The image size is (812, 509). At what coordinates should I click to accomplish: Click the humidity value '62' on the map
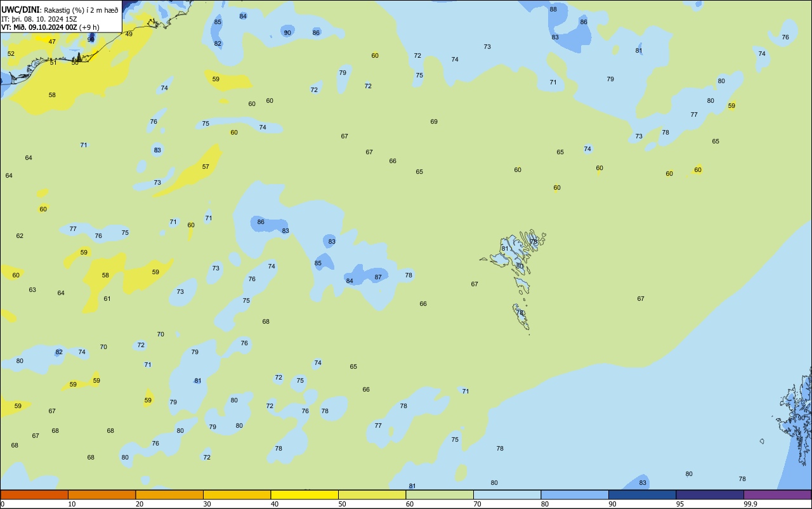click(20, 236)
